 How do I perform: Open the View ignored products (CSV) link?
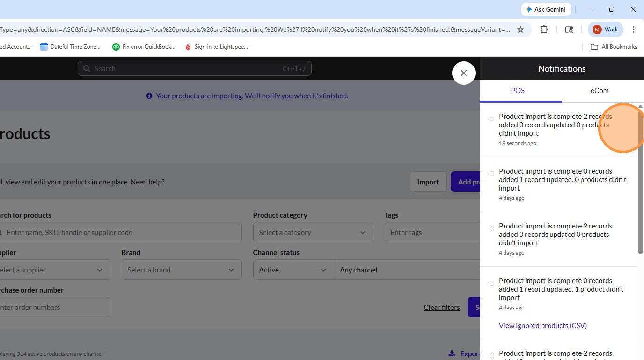543,325
